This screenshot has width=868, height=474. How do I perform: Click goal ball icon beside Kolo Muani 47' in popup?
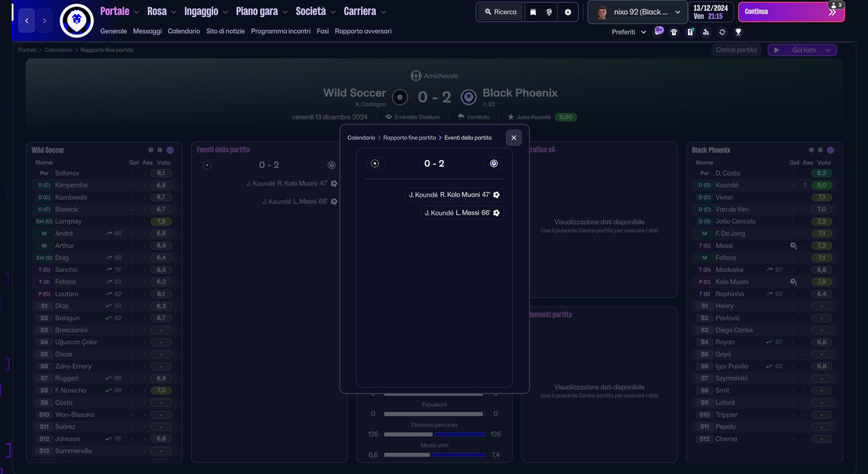(x=497, y=195)
